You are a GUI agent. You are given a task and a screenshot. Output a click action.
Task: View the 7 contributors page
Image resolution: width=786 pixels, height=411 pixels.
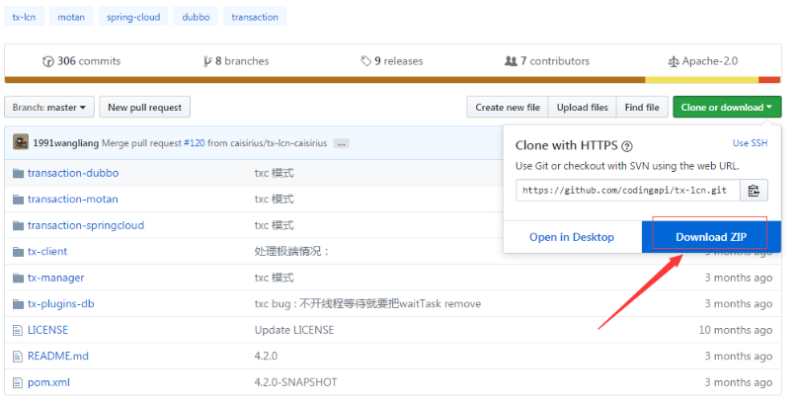pyautogui.click(x=547, y=61)
